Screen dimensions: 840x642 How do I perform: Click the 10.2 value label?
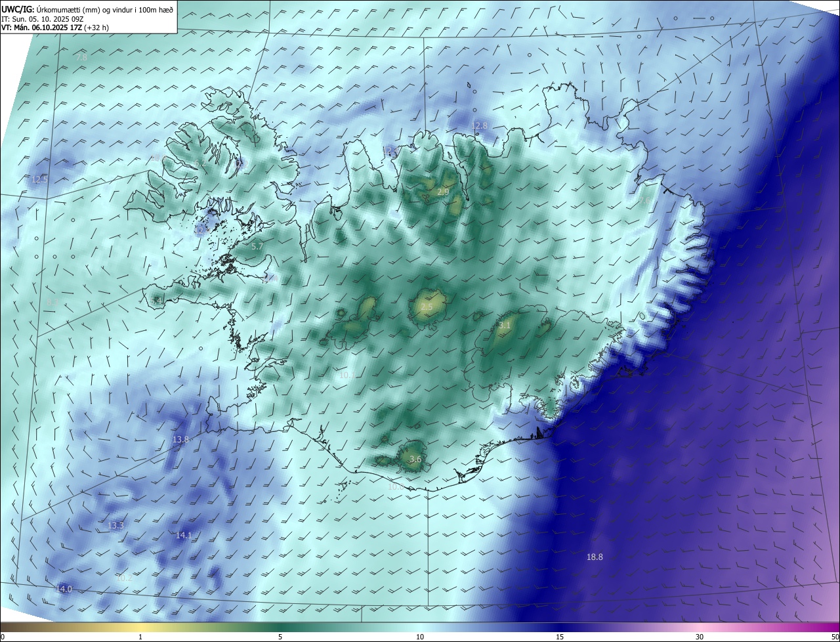(x=124, y=578)
